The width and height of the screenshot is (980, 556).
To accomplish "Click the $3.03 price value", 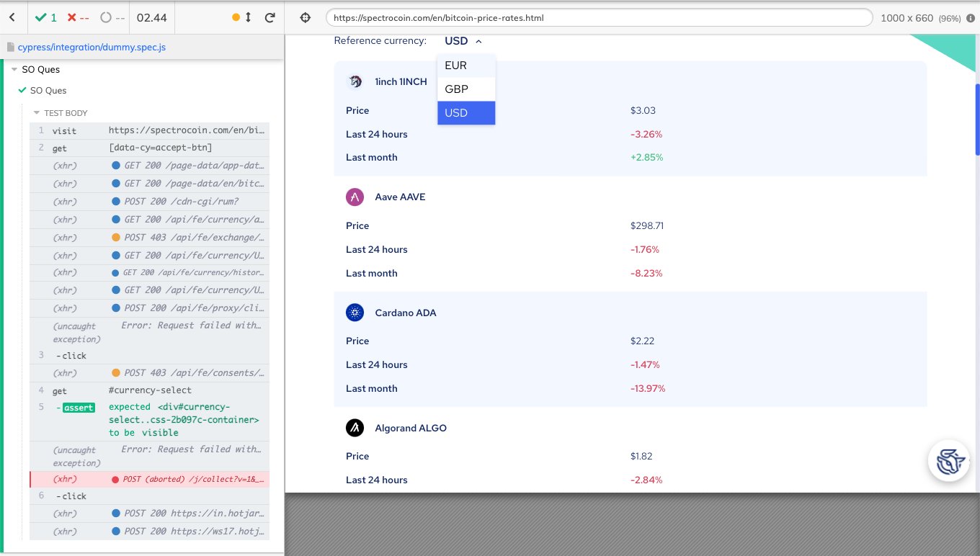I will pyautogui.click(x=643, y=110).
